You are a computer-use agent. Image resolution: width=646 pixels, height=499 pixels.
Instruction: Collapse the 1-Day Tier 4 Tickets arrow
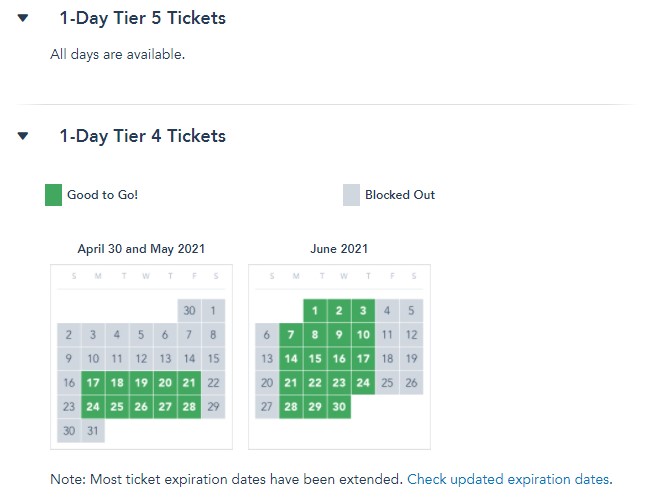click(x=23, y=136)
